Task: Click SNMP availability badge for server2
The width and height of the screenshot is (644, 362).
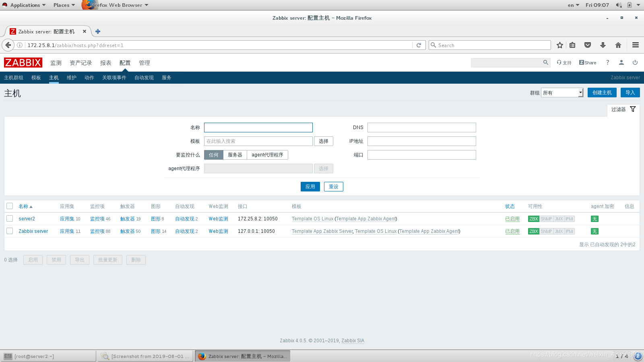Action: point(546,219)
